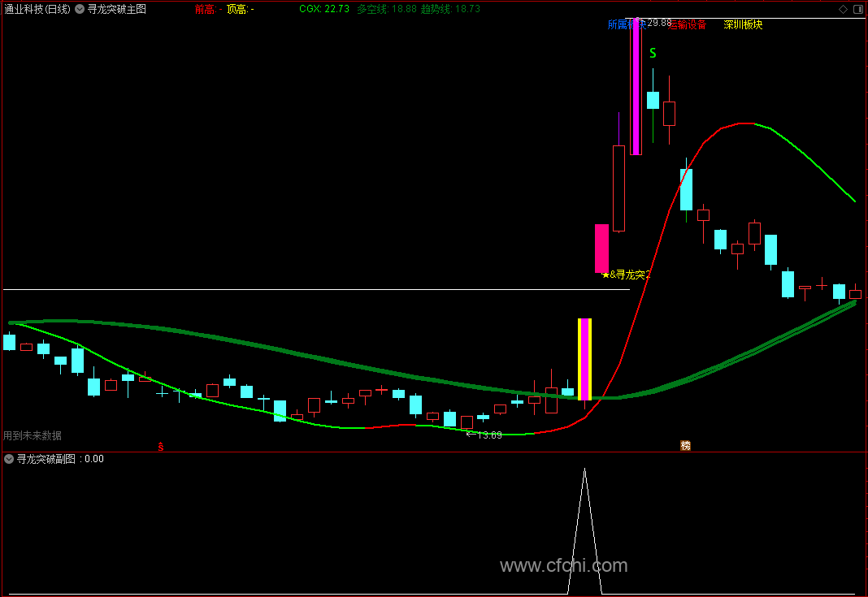Toggle the side panel icon at top right

point(858,9)
